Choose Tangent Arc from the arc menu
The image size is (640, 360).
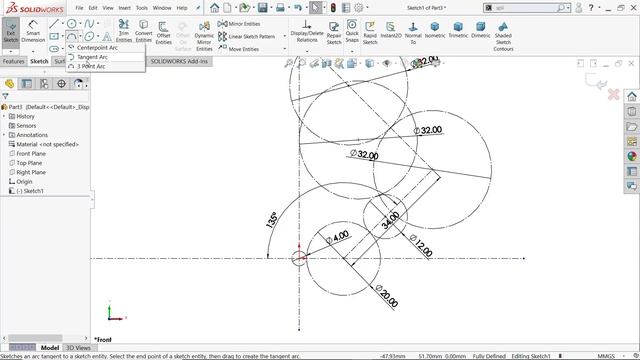pos(106,57)
